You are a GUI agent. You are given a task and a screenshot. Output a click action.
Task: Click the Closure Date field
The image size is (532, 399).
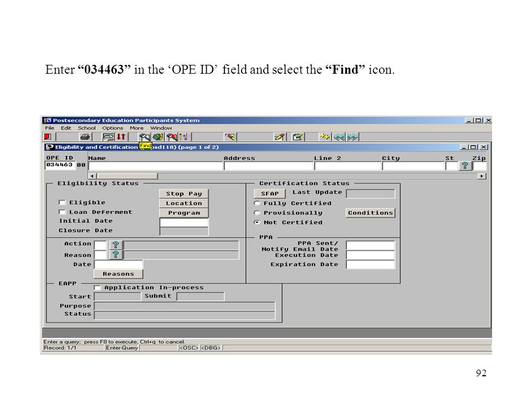coord(184,231)
